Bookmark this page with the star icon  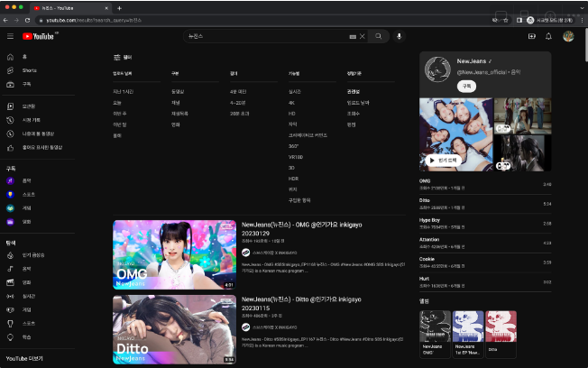pos(506,20)
